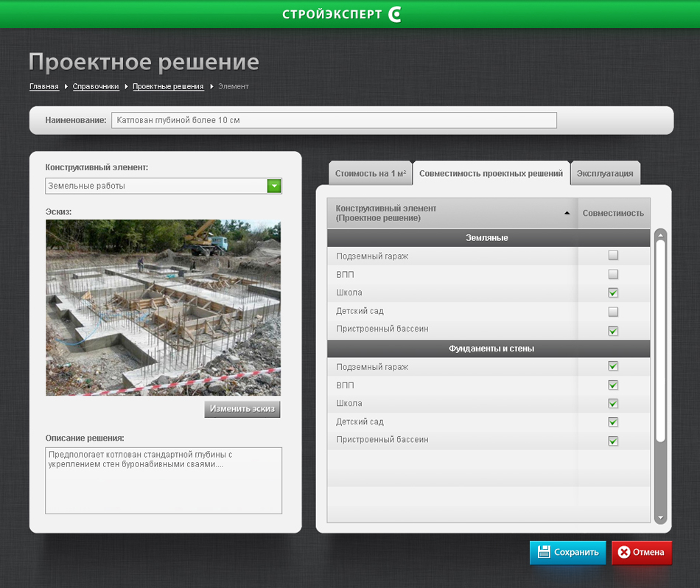The image size is (700, 588).
Task: Click the Совместимость column header
Action: (613, 214)
